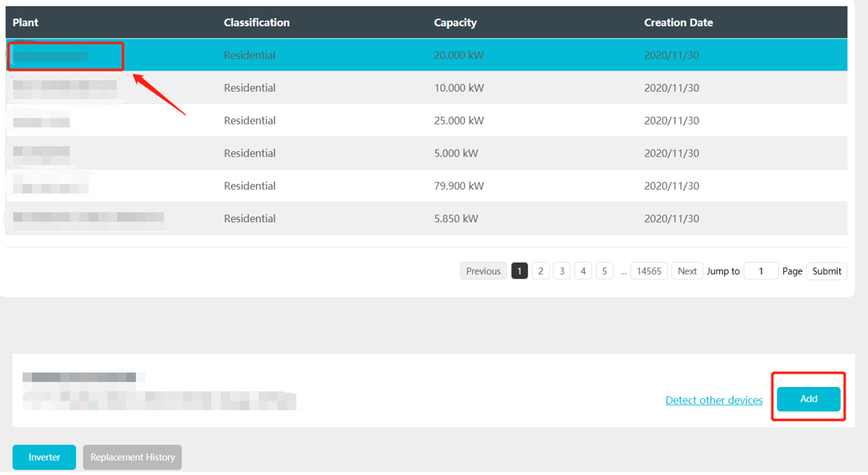This screenshot has width=868, height=475.
Task: Click the Next page button
Action: click(687, 271)
